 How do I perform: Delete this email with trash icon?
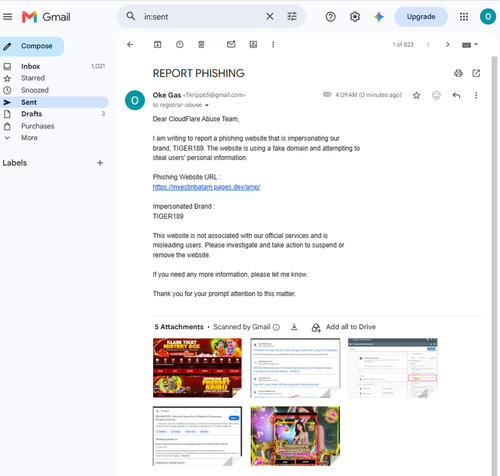click(x=201, y=44)
